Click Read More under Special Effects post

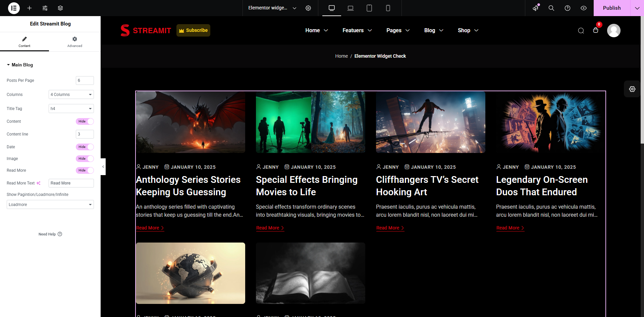click(270, 228)
